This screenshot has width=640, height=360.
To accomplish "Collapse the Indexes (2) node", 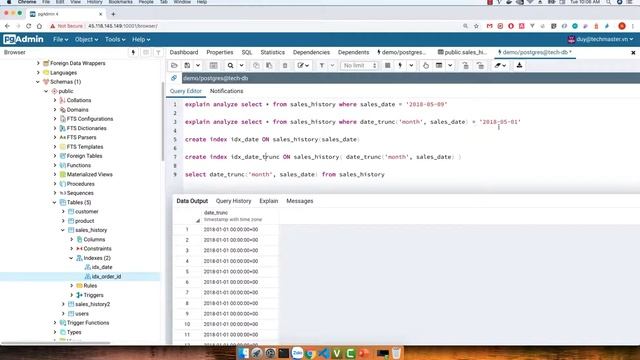I will [71, 258].
